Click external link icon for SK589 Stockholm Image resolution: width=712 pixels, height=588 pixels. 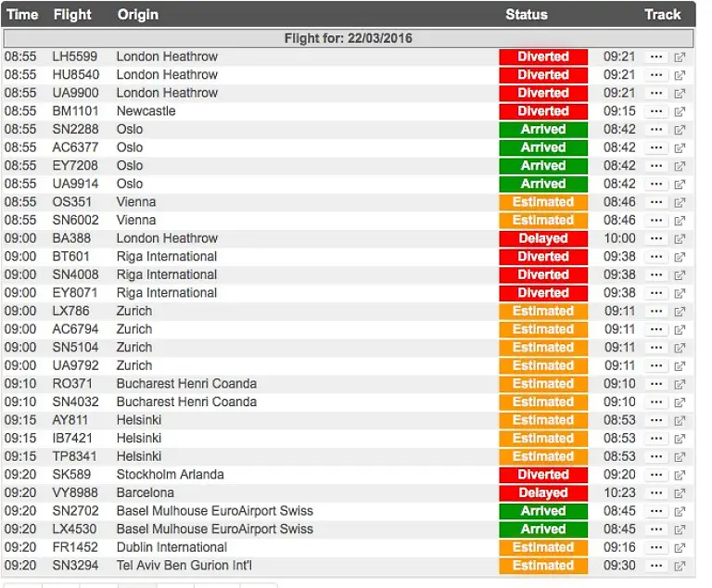point(680,475)
